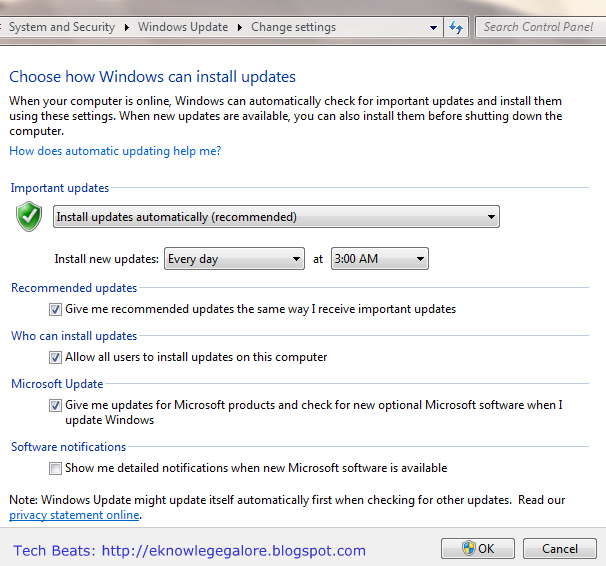Go to Windows Update breadcrumb

coord(183,27)
